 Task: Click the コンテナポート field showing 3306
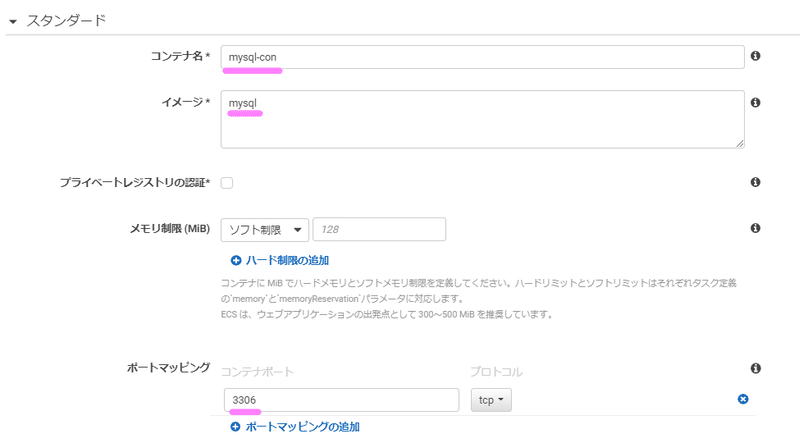[x=341, y=400]
